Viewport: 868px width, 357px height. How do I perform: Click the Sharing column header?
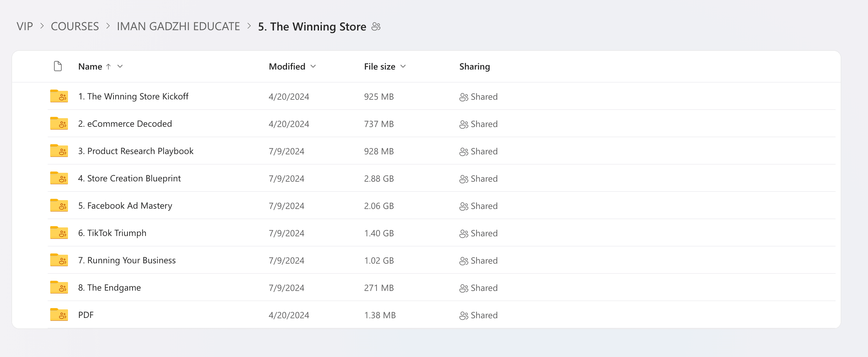click(x=475, y=66)
